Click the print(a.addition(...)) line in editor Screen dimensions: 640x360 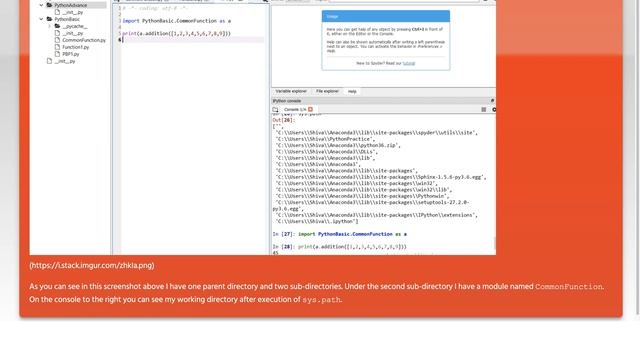click(176, 33)
